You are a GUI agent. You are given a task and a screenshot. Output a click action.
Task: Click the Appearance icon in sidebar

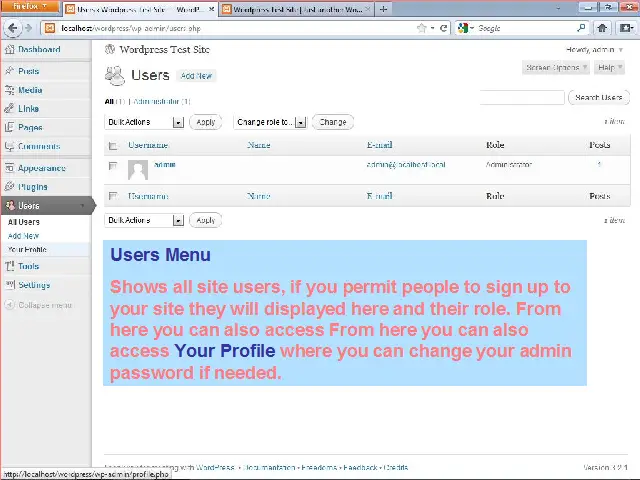pyautogui.click(x=9, y=168)
